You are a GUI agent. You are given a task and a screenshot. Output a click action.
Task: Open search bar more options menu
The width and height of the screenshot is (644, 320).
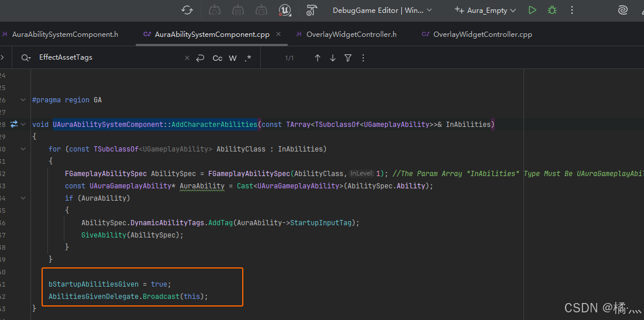363,59
